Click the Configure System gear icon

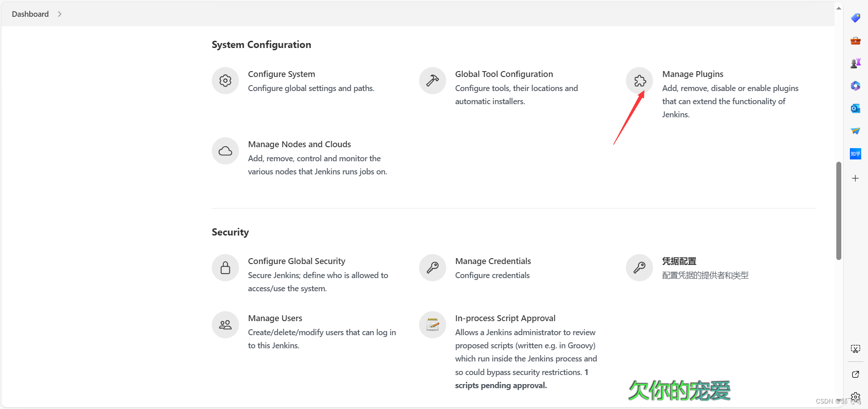(x=225, y=81)
